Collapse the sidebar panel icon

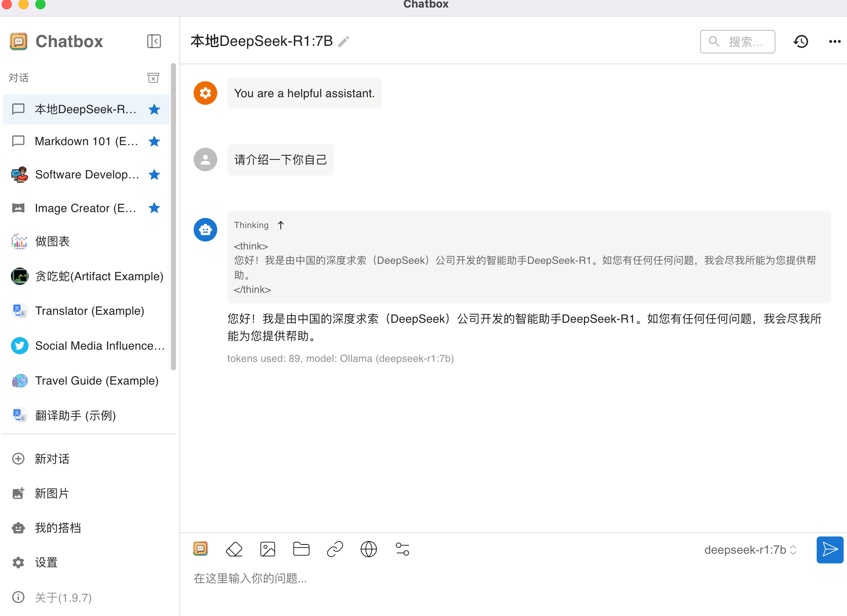point(154,41)
